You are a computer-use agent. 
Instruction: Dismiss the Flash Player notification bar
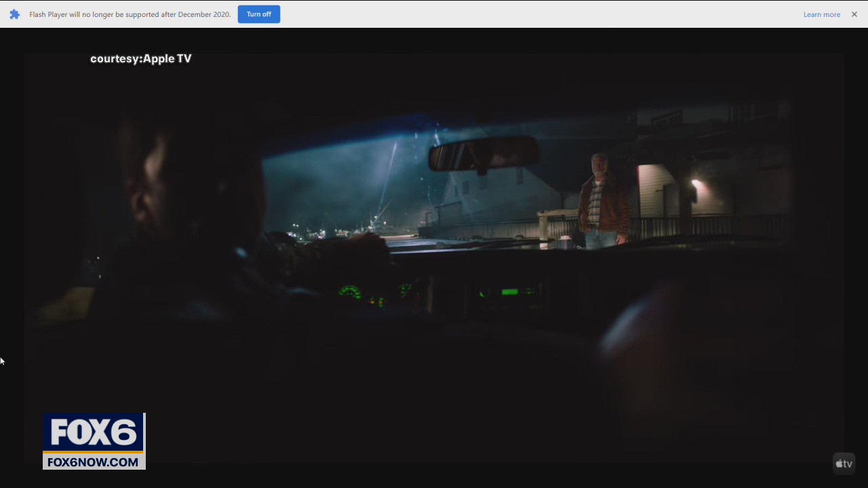tap(854, 14)
